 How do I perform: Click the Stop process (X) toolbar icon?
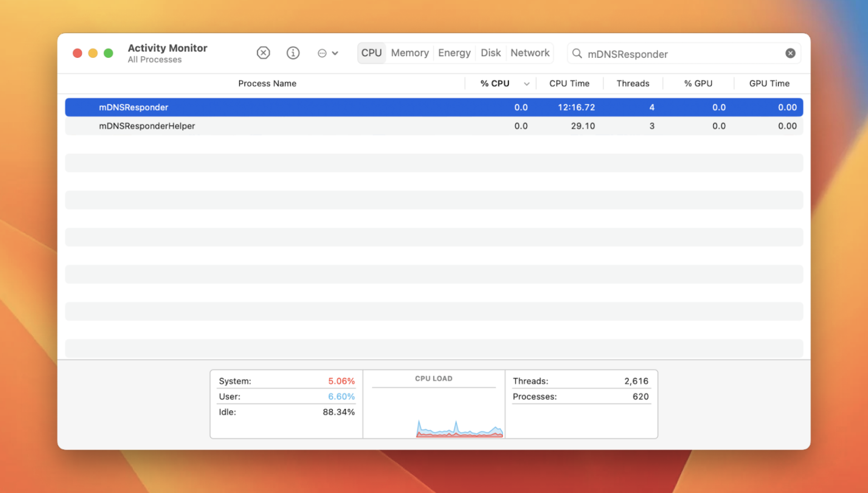click(x=263, y=53)
